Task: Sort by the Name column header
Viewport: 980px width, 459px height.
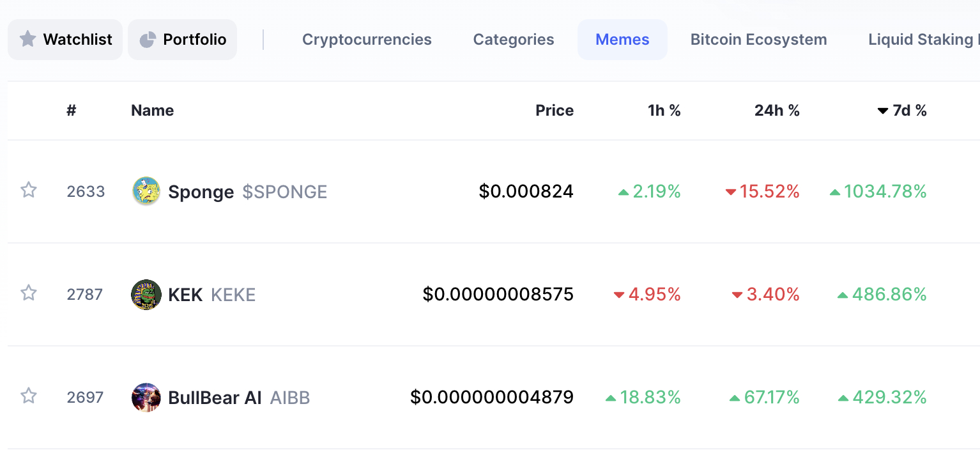Action: [x=153, y=111]
